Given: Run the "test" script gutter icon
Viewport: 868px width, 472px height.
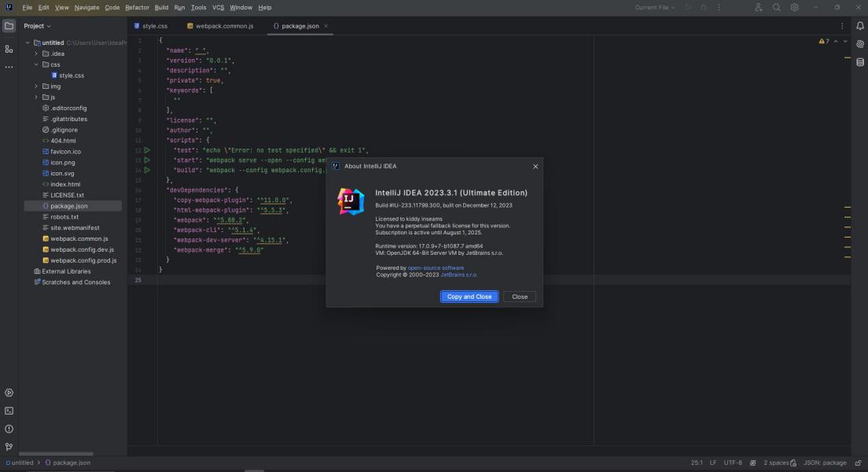Looking at the screenshot, I should [x=147, y=150].
